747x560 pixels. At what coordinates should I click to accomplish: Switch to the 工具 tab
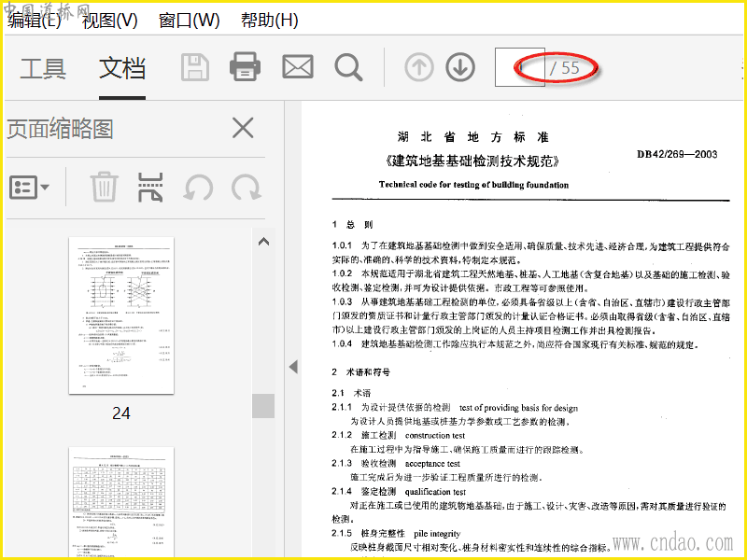point(43,68)
